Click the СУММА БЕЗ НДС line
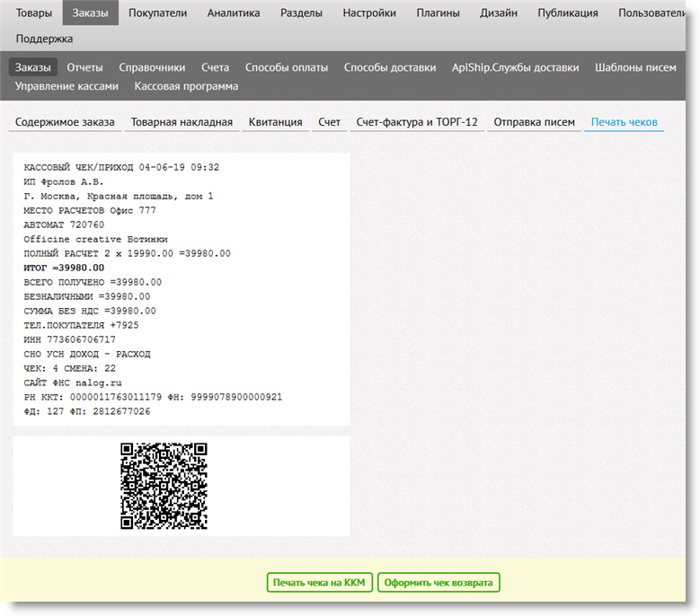The image size is (700, 616). (x=90, y=311)
